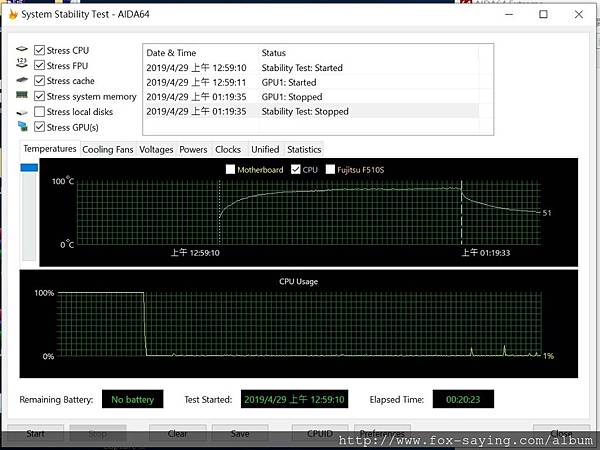The height and width of the screenshot is (450, 600).
Task: Click the 1% CPU usage reading
Action: [548, 356]
